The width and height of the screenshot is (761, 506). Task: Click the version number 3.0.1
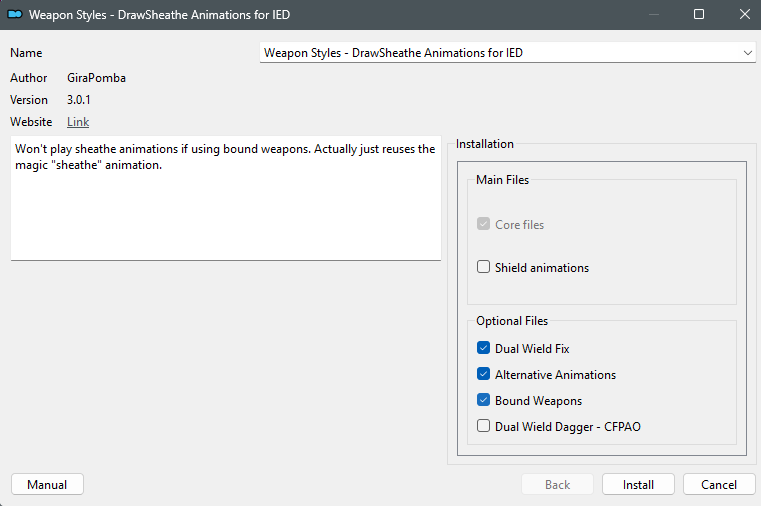79,100
